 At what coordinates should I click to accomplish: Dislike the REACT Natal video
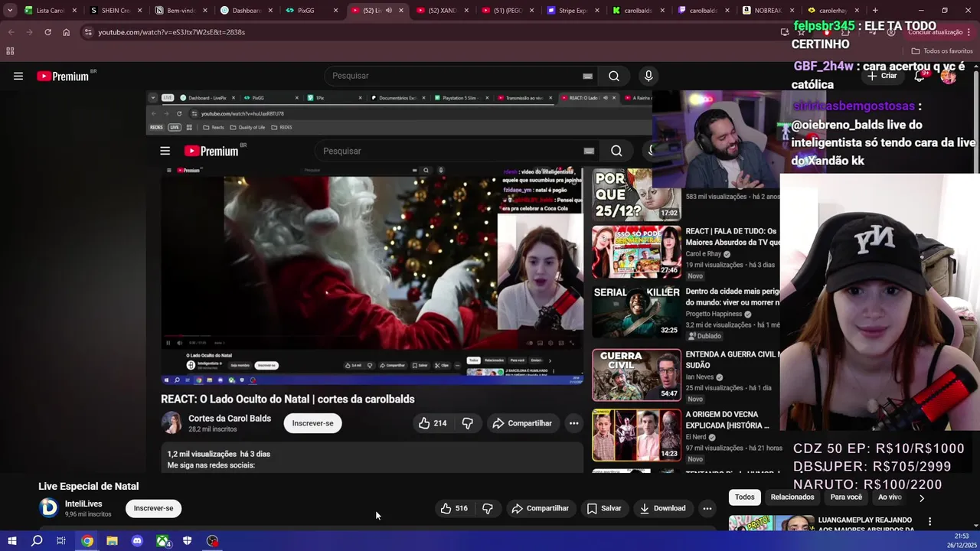tap(468, 423)
